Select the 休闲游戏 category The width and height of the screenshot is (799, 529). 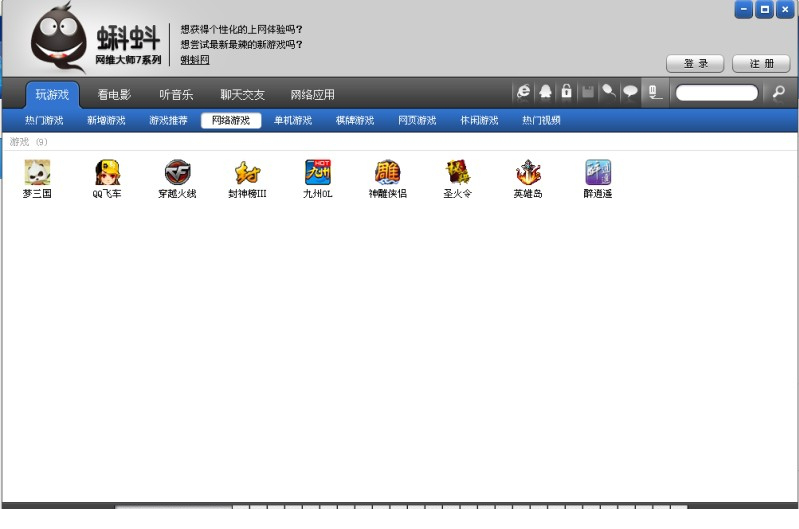pos(480,120)
